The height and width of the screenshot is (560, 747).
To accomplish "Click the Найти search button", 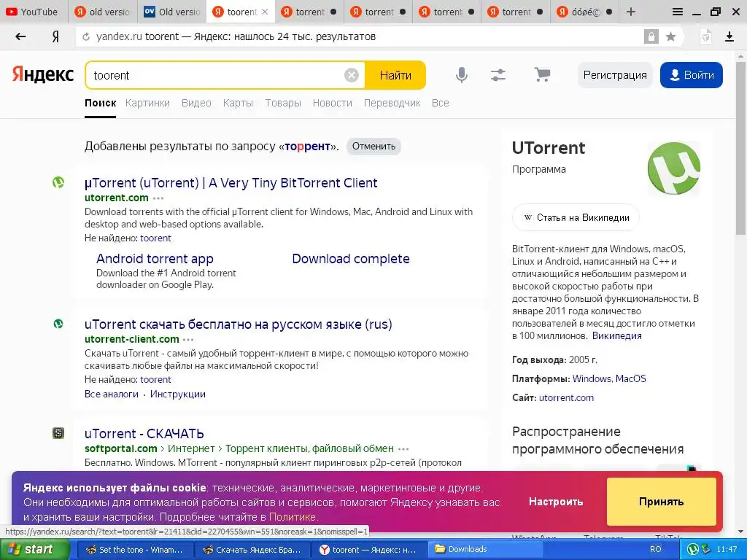I will 395,75.
